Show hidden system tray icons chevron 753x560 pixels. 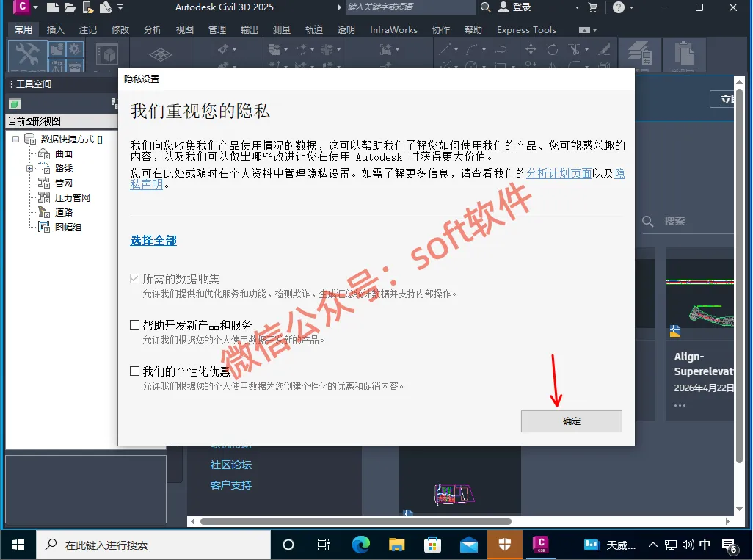(652, 545)
